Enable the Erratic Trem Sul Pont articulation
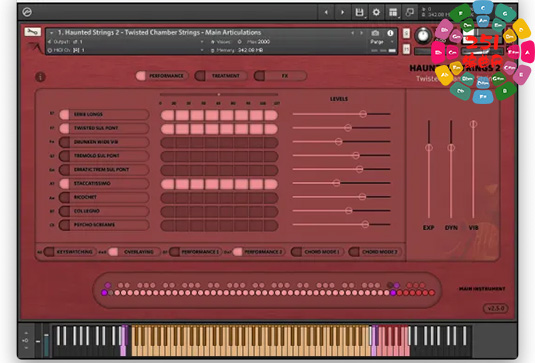The width and height of the screenshot is (535, 363). (104, 170)
